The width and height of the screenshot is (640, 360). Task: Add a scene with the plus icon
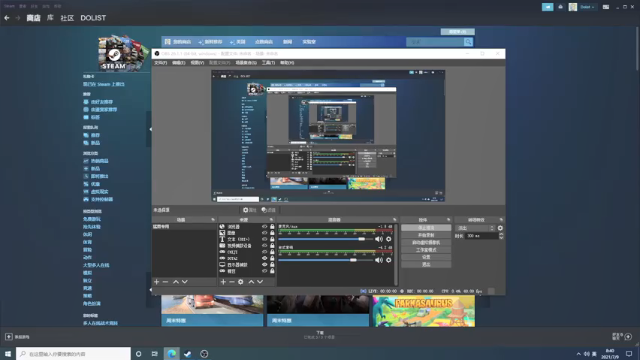pos(156,282)
